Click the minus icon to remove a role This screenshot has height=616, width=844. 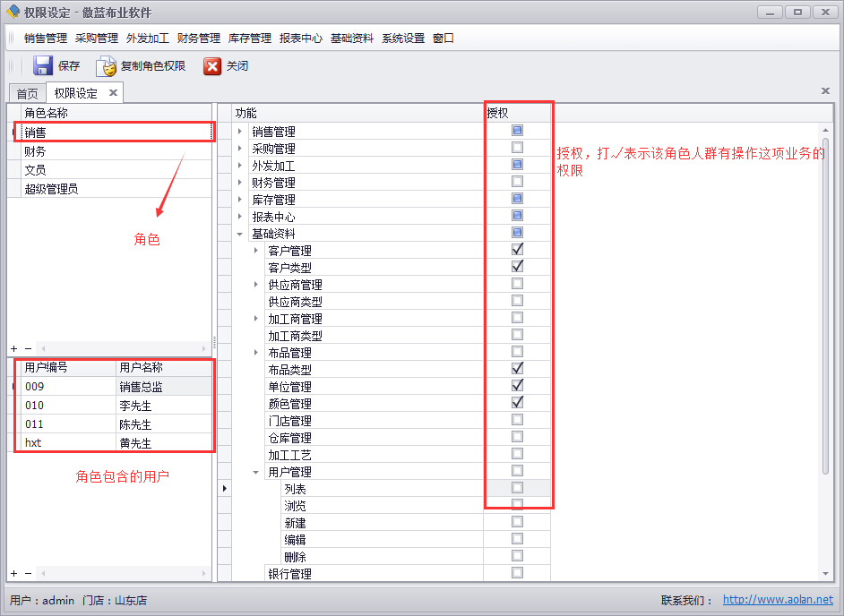coord(26,348)
